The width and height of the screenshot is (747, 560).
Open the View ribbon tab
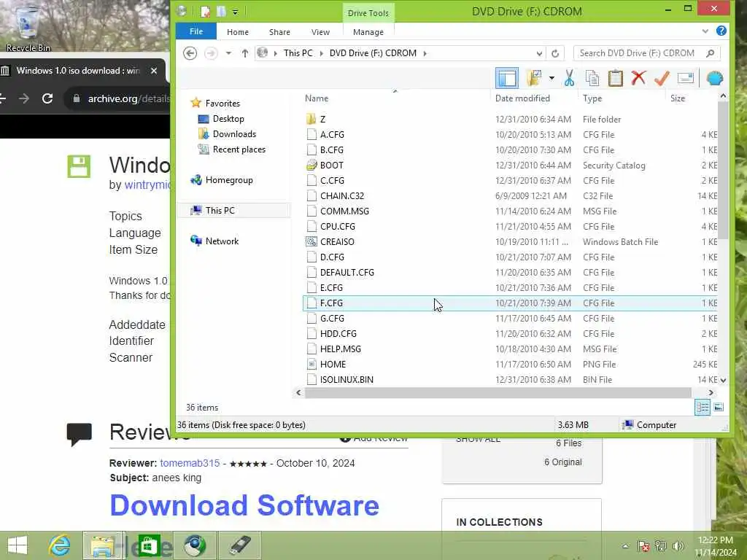point(321,32)
